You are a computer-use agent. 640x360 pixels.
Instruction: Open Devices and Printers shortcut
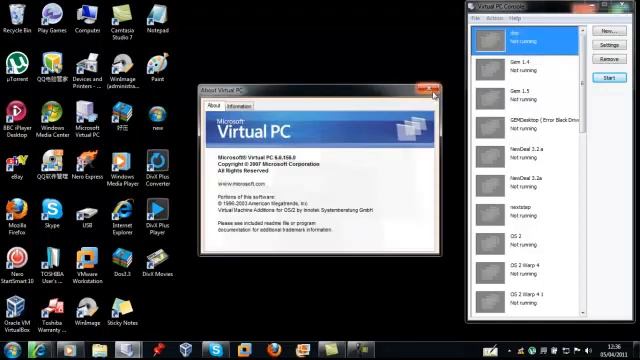pos(87,71)
